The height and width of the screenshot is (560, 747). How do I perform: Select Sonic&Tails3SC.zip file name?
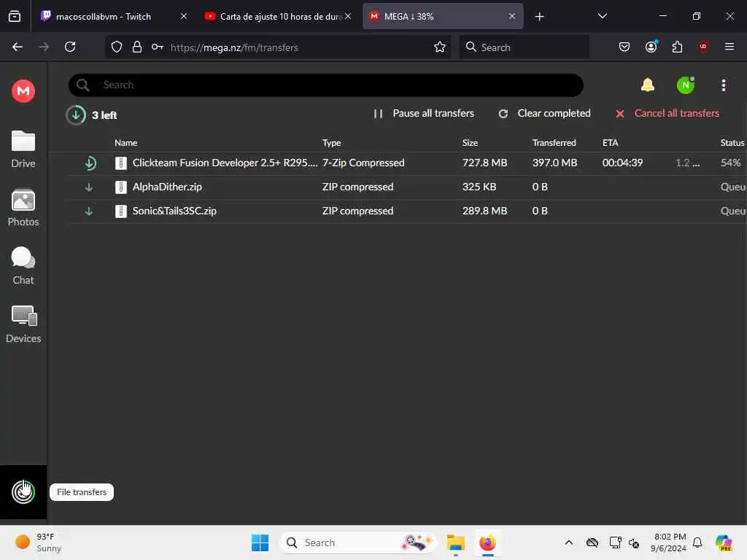tap(174, 211)
